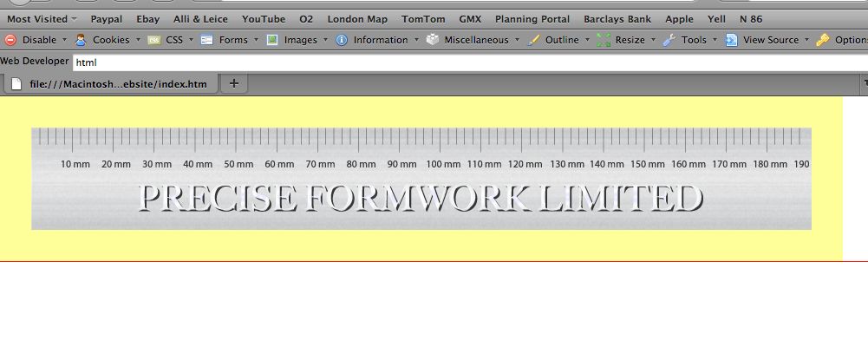868x341 pixels.
Task: Click the Tools toolbar label
Action: click(x=695, y=40)
